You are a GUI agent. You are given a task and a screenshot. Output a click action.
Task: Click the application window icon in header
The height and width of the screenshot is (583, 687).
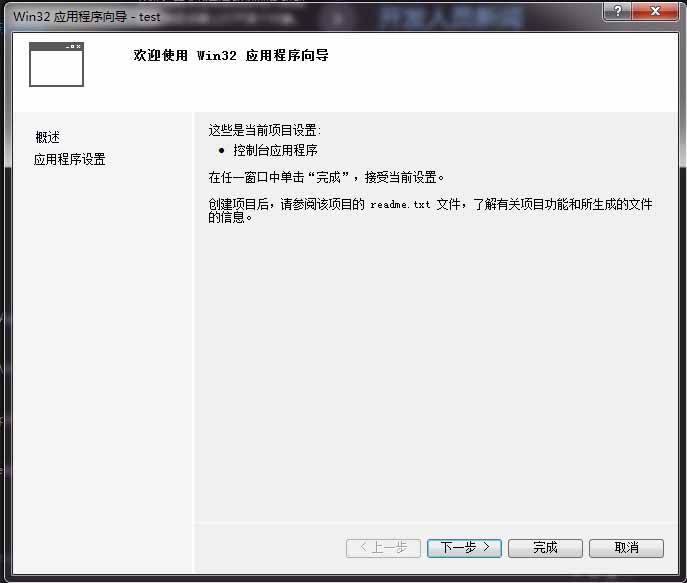[x=56, y=64]
